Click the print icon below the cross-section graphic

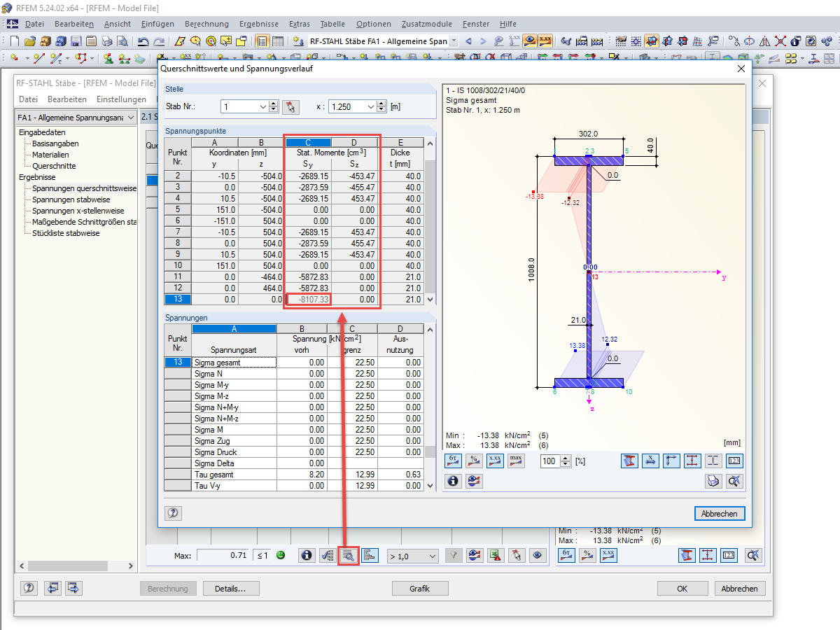click(x=713, y=481)
